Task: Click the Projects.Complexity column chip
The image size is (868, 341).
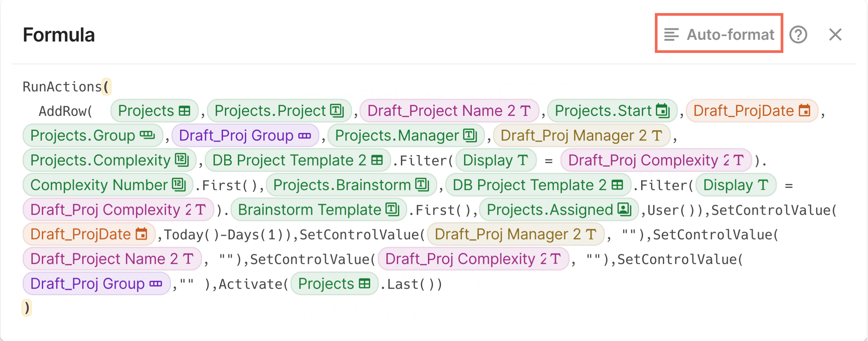Action: coord(109,160)
